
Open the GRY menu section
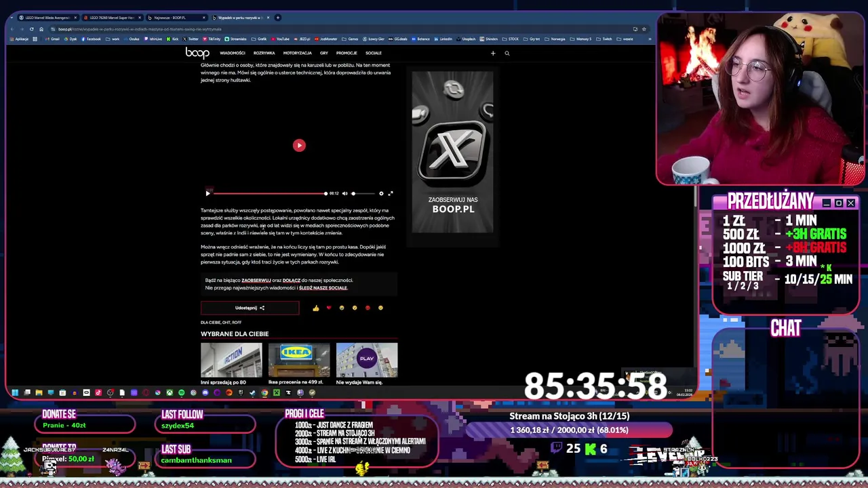324,53
